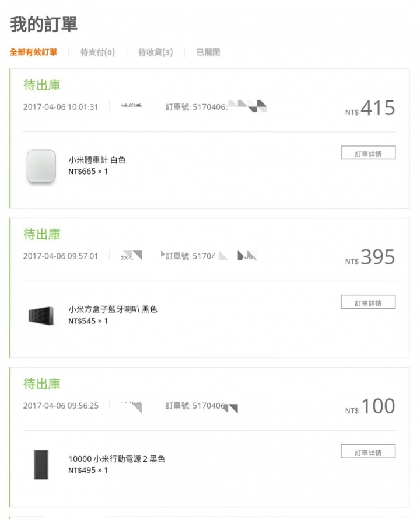Open the 小米方盒子藍牙喇叭 黑色 product link
Screen dimensions: 420x519
113,309
